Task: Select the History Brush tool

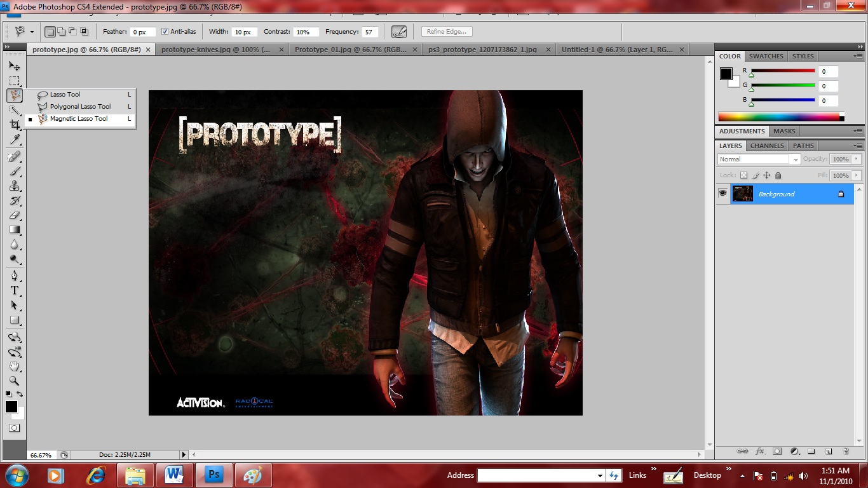Action: [x=14, y=201]
